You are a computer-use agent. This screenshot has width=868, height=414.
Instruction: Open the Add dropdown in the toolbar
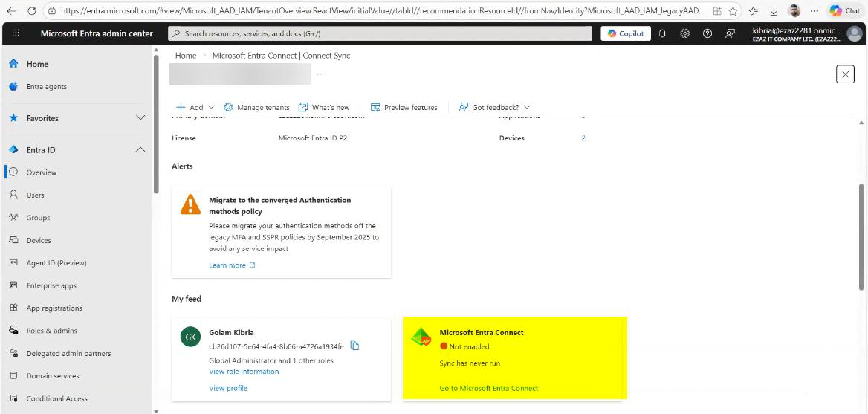point(196,107)
